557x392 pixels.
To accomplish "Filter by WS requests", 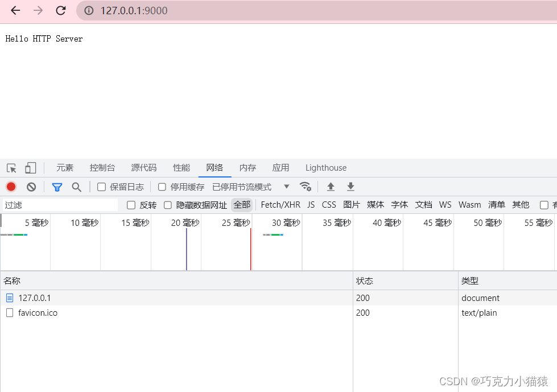I will click(x=445, y=205).
